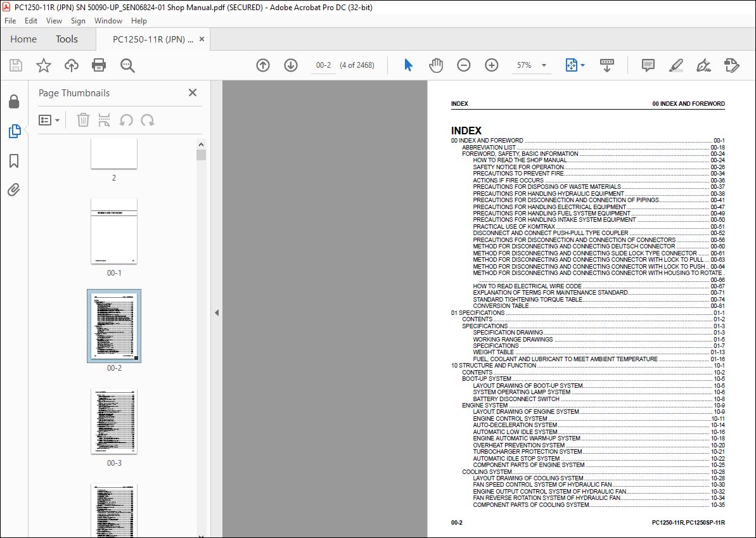Click index entry TURBOCHARGER PROTECTION SYSTEM
Screen dimensions: 756x538
(x=527, y=452)
